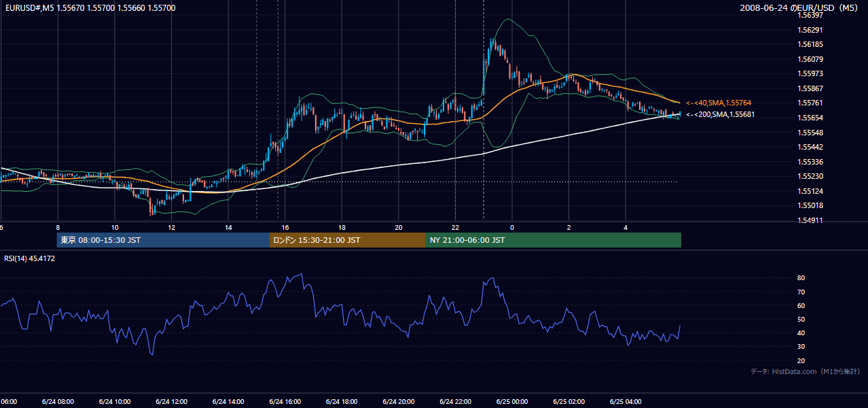Viewport: 868px width, 408px height.
Task: Click hour label 14 under price chart
Action: (x=228, y=227)
